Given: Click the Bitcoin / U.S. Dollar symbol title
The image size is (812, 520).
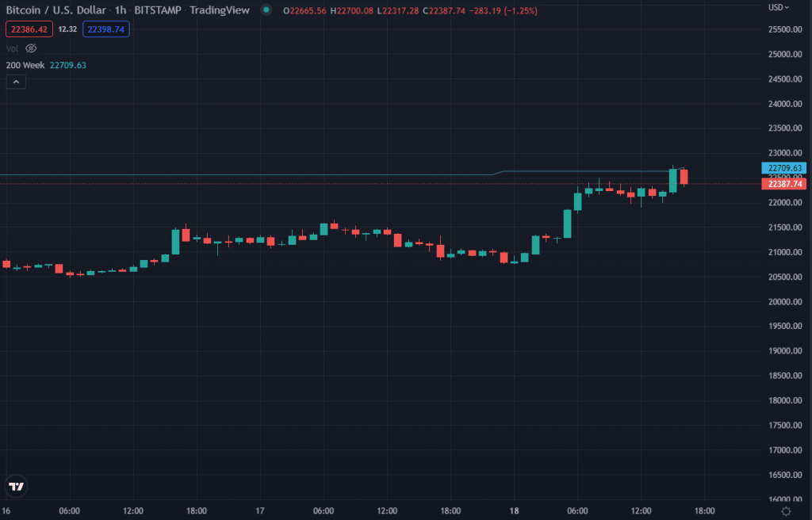Looking at the screenshot, I should coord(54,10).
